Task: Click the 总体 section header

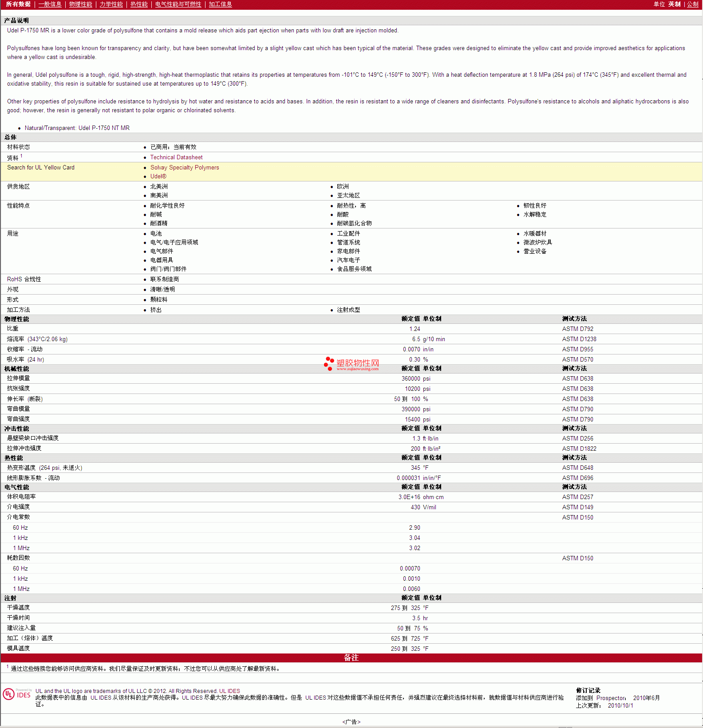Action: click(x=11, y=138)
